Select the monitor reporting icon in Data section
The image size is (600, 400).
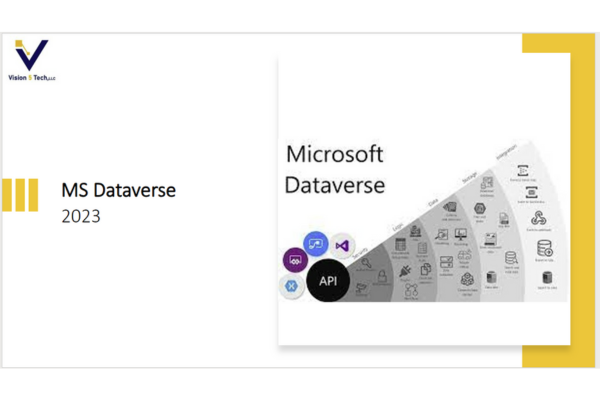pyautogui.click(x=462, y=232)
